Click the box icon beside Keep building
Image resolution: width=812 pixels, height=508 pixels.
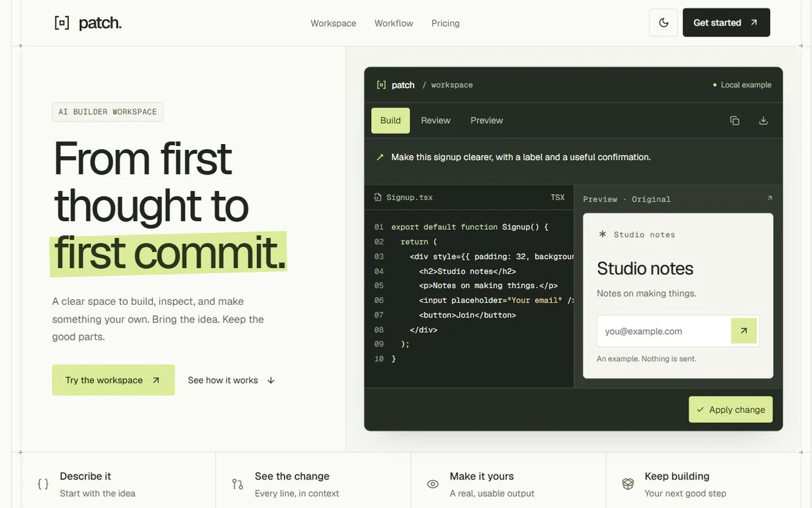[628, 484]
